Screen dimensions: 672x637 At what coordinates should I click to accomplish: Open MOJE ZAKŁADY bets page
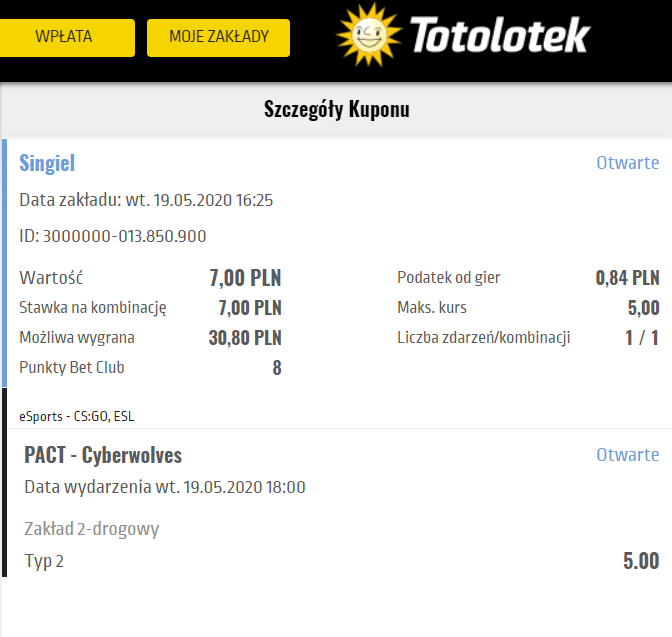tap(218, 37)
